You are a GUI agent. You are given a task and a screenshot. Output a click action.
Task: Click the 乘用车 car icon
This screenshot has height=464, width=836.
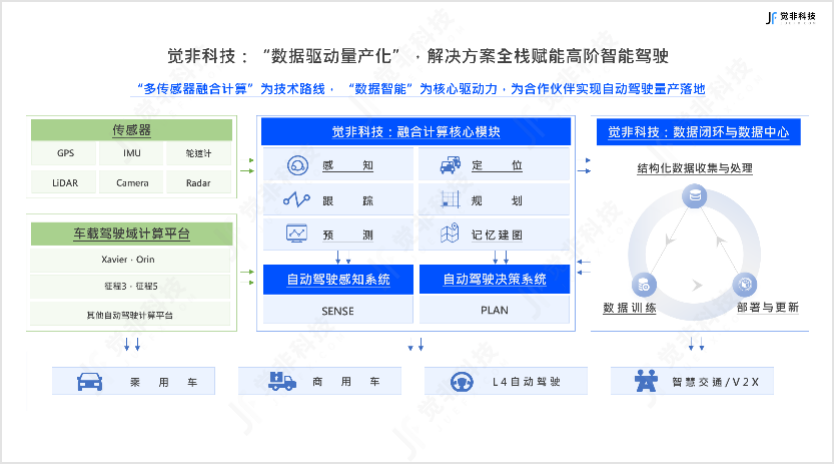(x=90, y=381)
